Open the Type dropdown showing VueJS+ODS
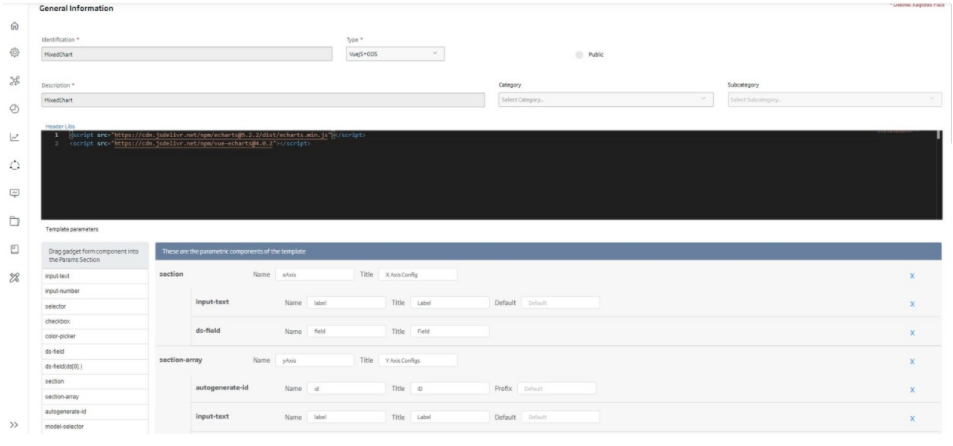 (x=395, y=53)
